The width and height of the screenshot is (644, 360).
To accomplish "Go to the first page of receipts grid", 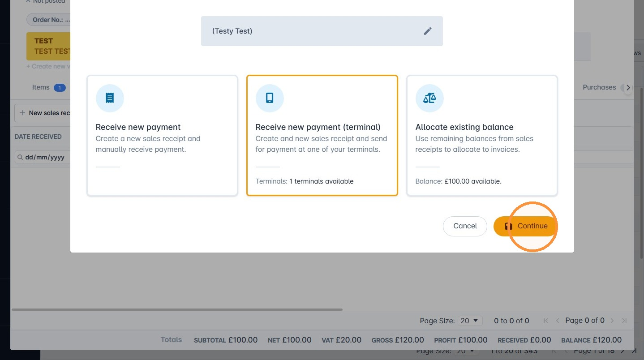I will tap(545, 321).
